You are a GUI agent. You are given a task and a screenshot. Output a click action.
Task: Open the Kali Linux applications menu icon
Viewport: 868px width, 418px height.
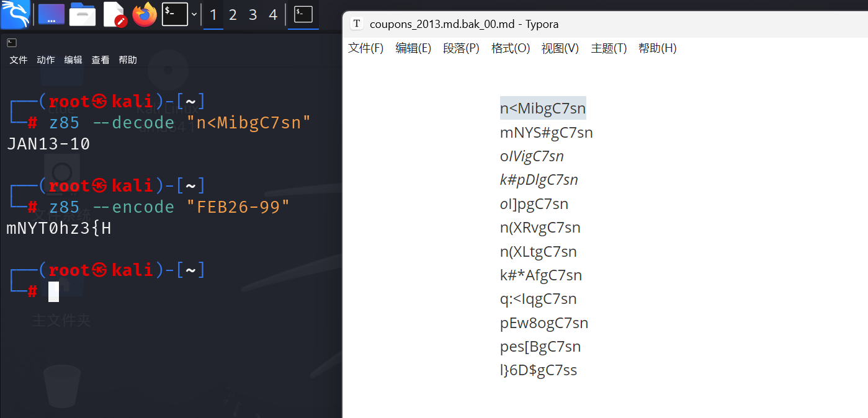pos(15,14)
